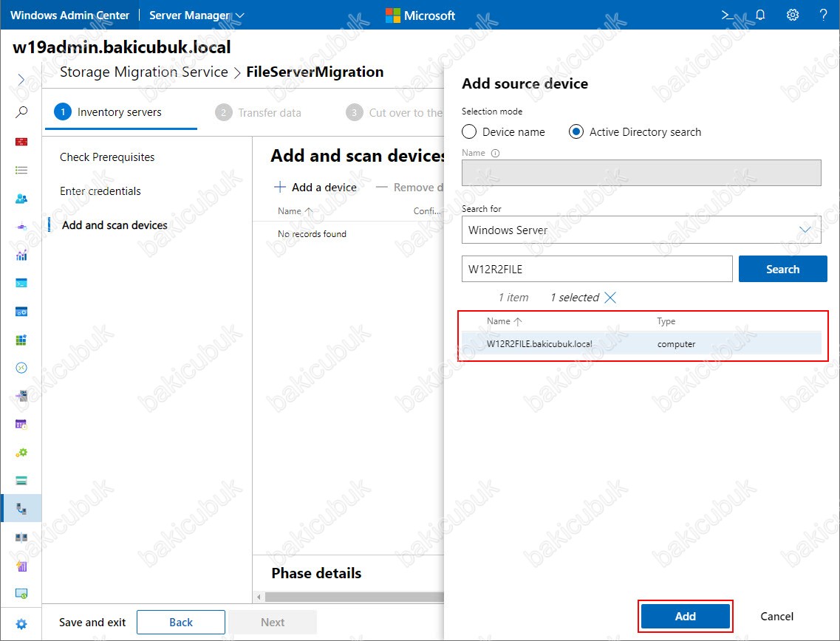Click Save and exit
Image resolution: width=840 pixels, height=641 pixels.
click(92, 623)
